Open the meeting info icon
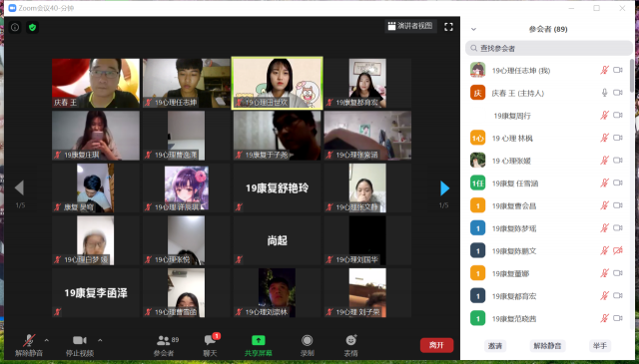Image resolution: width=639 pixels, height=364 pixels. 15,27
